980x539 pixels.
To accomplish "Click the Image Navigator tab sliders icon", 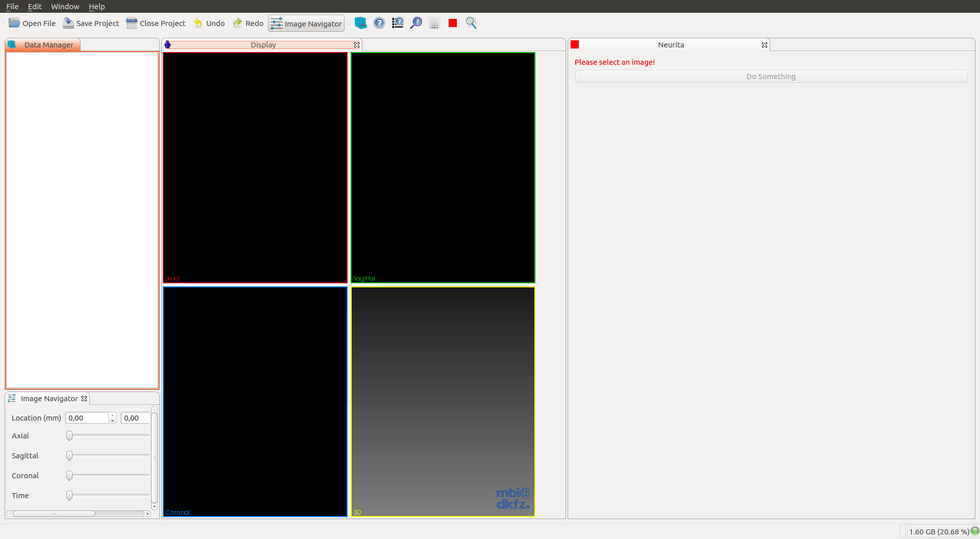I will tap(12, 398).
